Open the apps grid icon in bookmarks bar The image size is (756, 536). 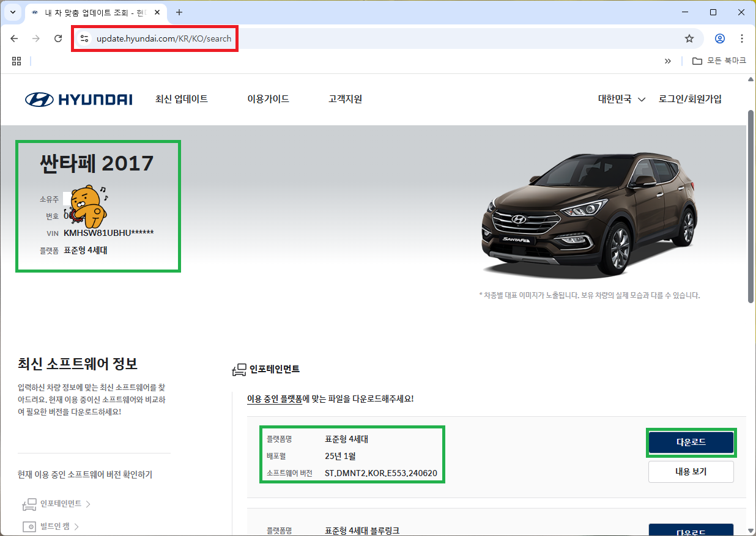[17, 61]
